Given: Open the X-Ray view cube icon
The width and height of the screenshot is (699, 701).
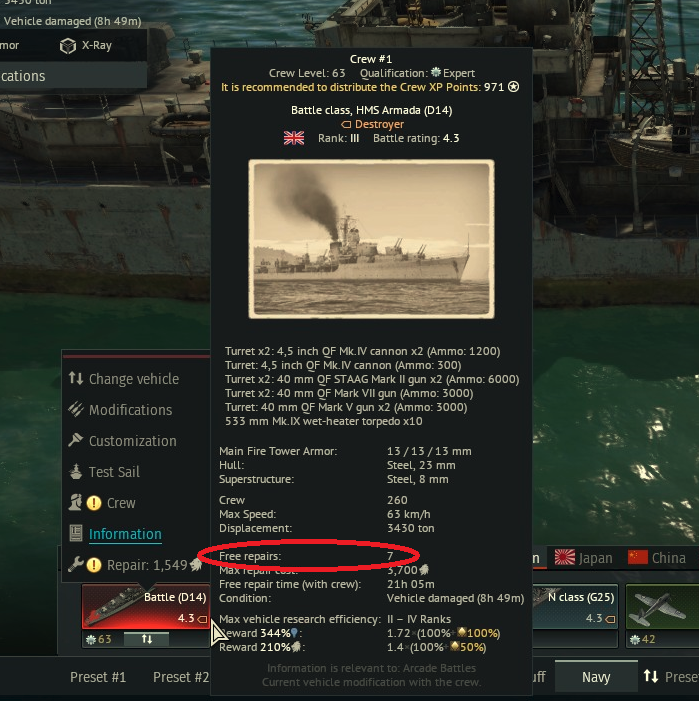Looking at the screenshot, I should (68, 46).
